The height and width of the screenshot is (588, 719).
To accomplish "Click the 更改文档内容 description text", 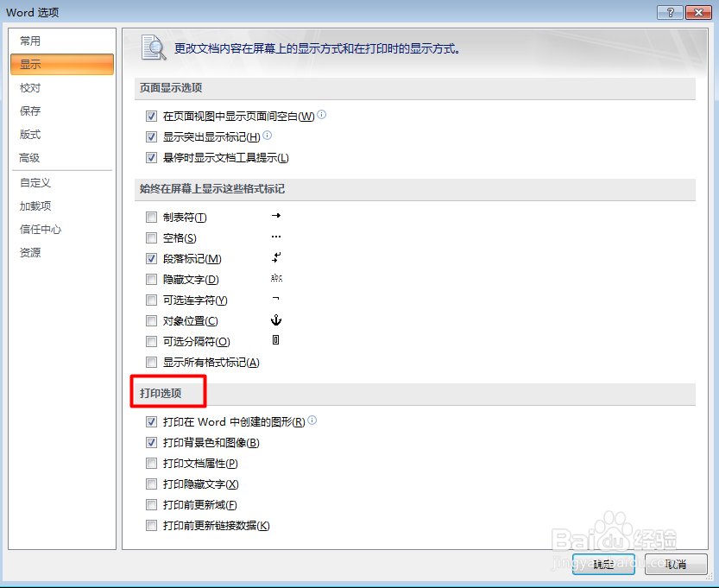I will (318, 48).
